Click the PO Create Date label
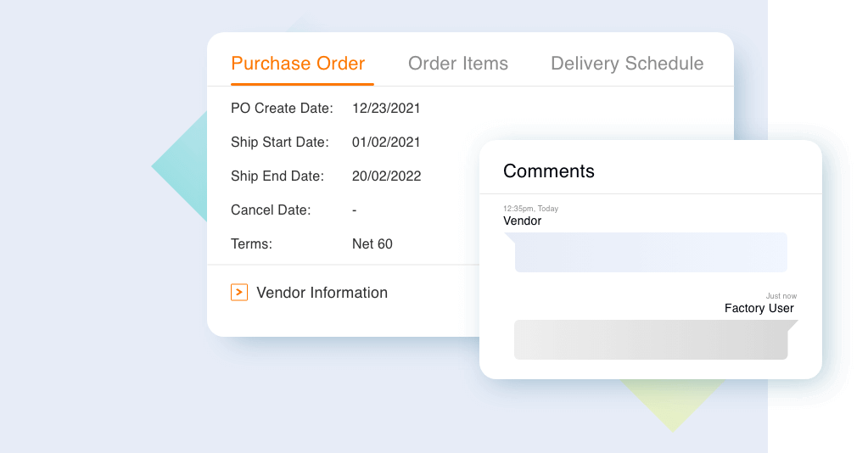The width and height of the screenshot is (868, 453). [x=282, y=109]
